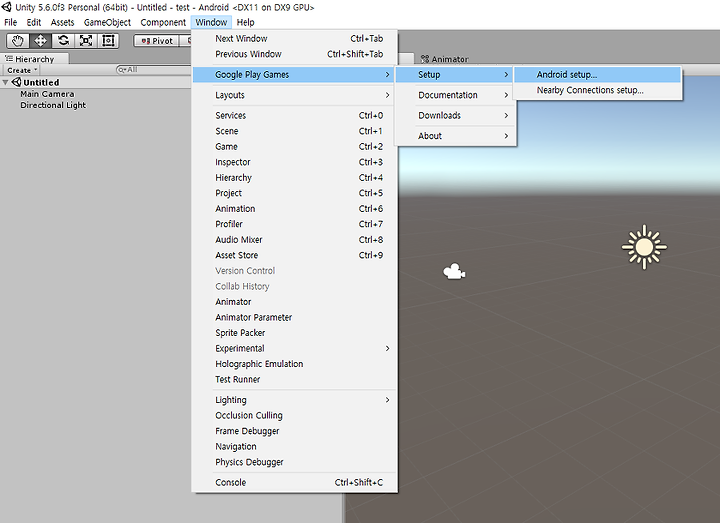Expand the Experimental submenu
This screenshot has width=720, height=523.
pos(294,349)
